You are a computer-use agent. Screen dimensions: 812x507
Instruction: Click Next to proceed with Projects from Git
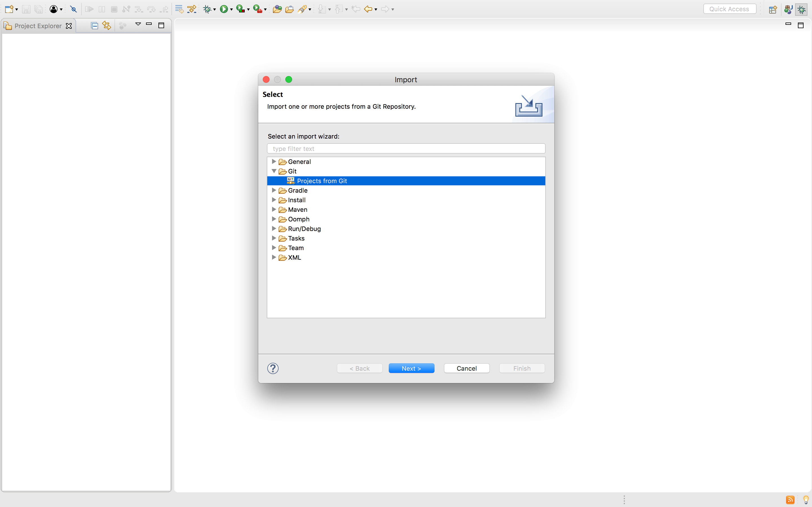click(x=411, y=368)
